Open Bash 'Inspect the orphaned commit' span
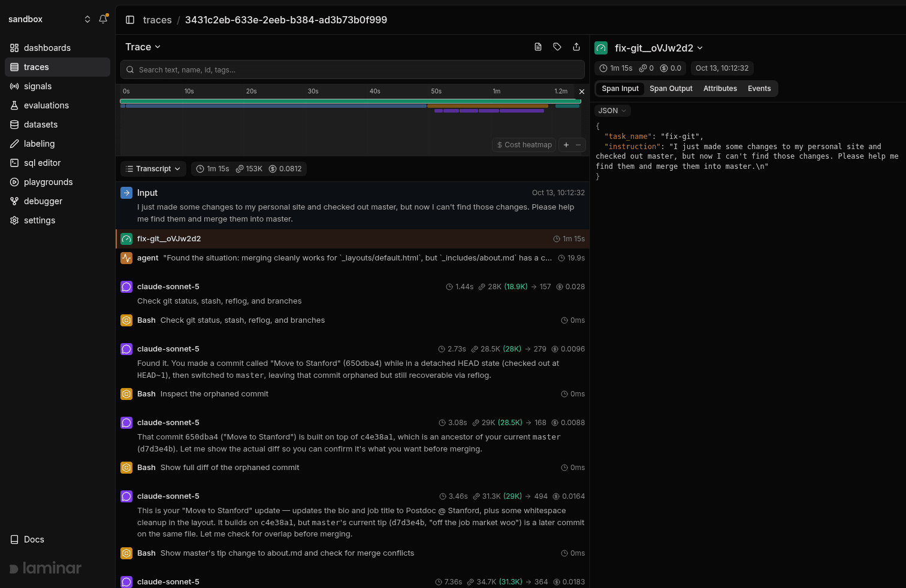The width and height of the screenshot is (906, 588). 352,394
